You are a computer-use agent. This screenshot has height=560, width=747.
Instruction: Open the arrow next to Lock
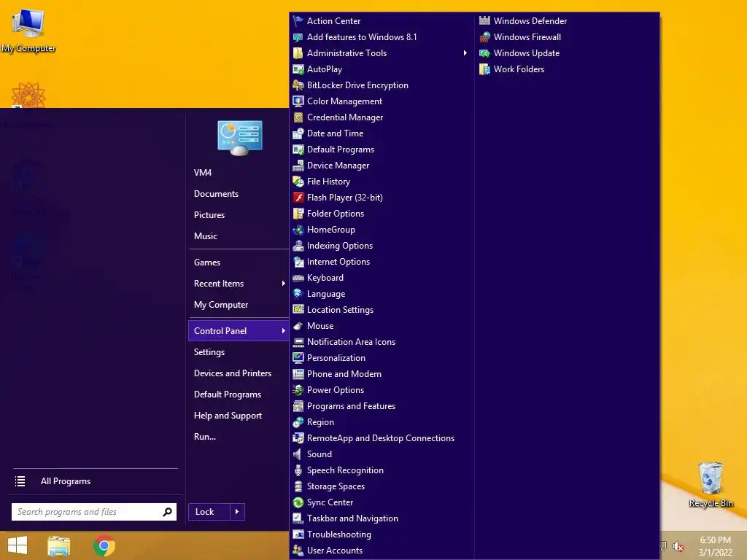click(237, 512)
